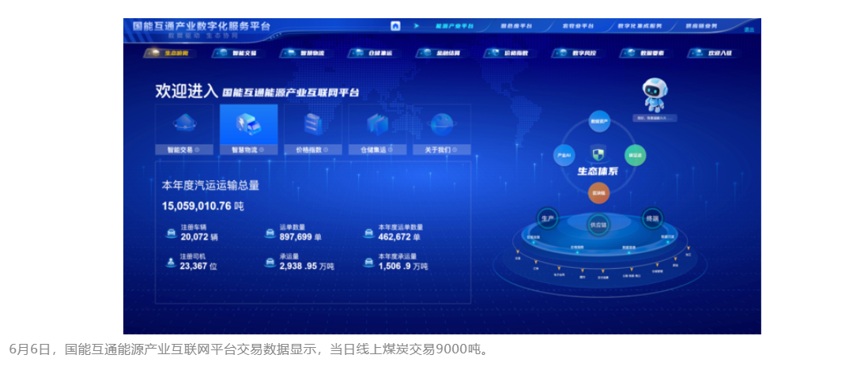Click the 智能交易 card icon
This screenshot has width=868, height=385.
click(184, 124)
